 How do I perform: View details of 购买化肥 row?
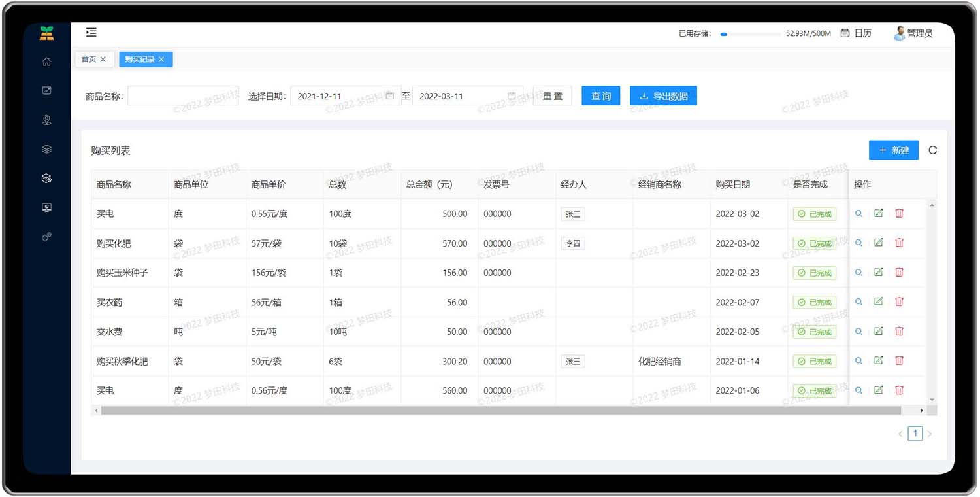click(858, 243)
